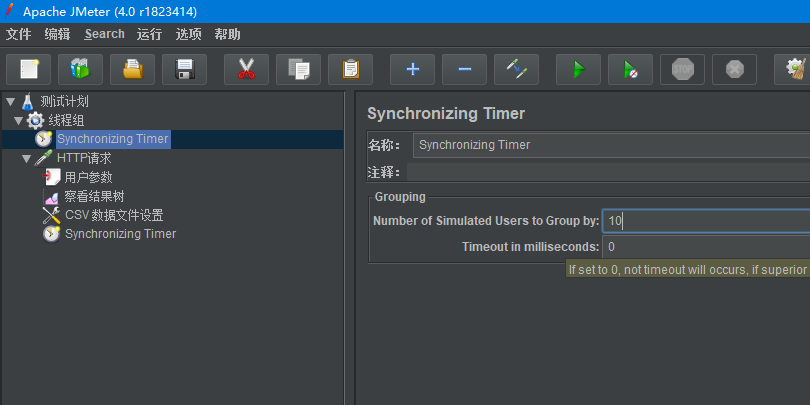810x405 pixels.
Task: Click the Toggle enable/disable icon
Action: pos(517,69)
